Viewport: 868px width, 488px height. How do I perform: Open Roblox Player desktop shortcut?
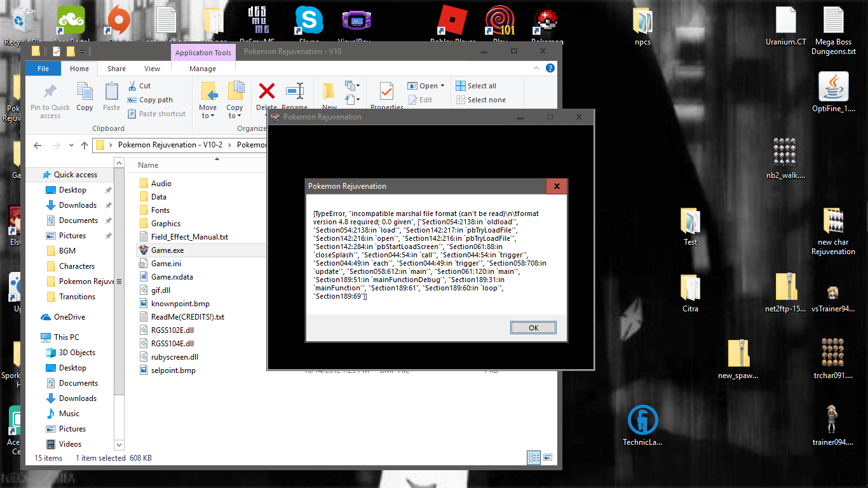pos(453,25)
